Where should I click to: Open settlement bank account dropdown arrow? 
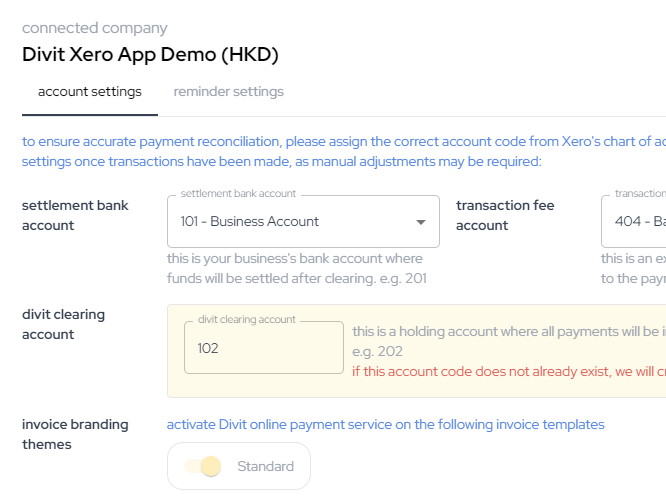[420, 222]
